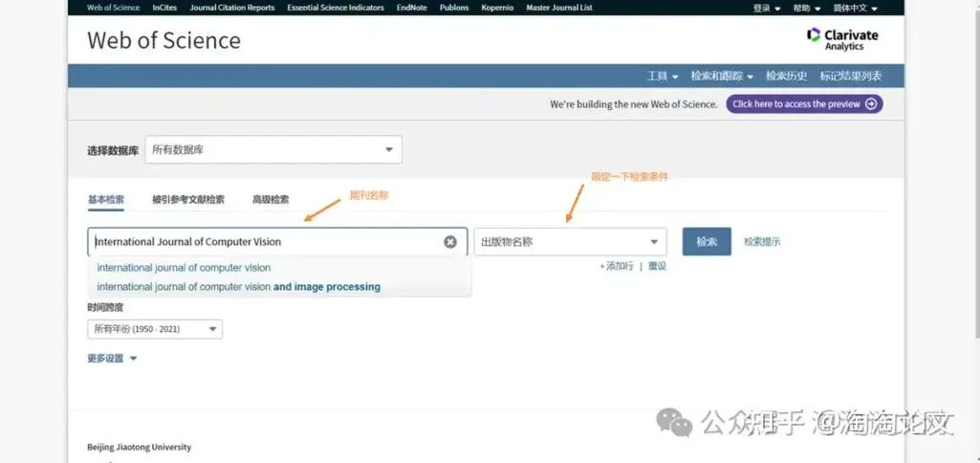Viewport: 980px width, 463px height.
Task: Open Master Journal List link
Action: [559, 8]
